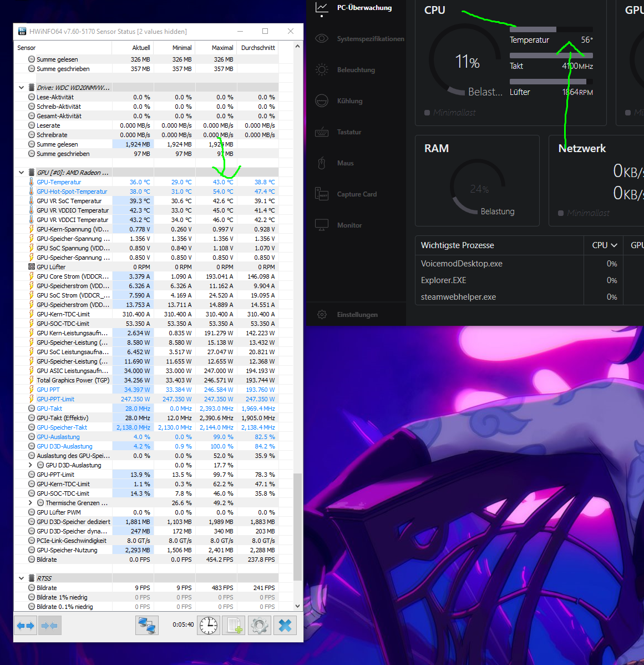Click the CPU Temperatur bar
This screenshot has height=665, width=644.
(x=551, y=29)
